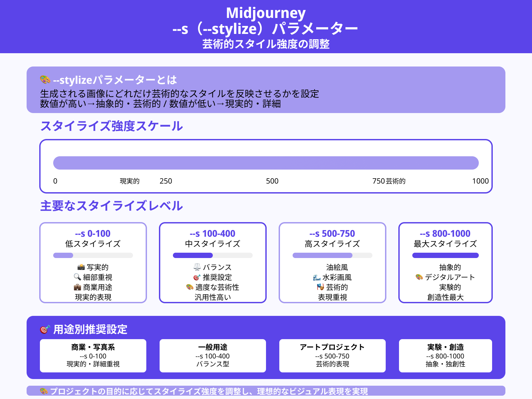
Task: Click the 最大スタイライズ label
Action: tap(446, 244)
